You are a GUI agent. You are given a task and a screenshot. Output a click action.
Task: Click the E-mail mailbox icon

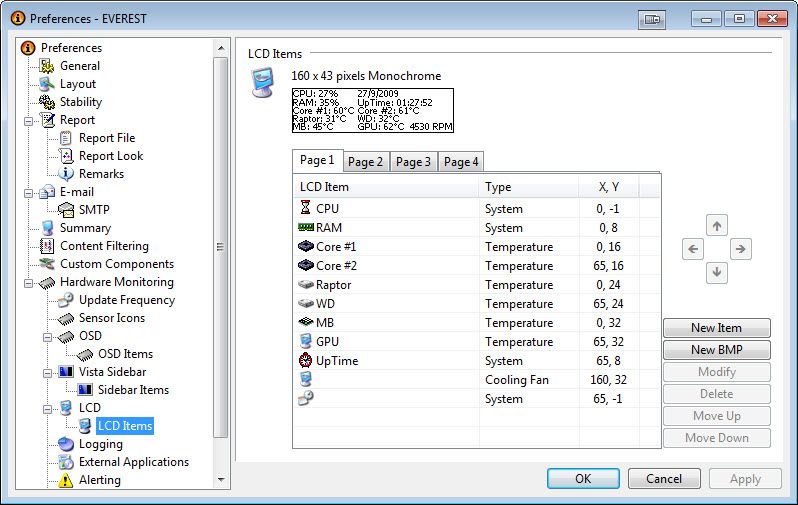click(47, 192)
